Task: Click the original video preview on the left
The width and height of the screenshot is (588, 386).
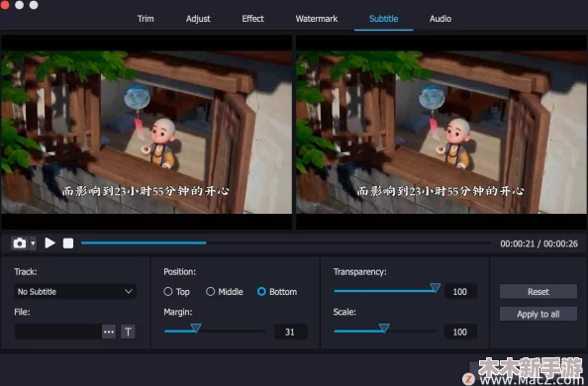Action: point(147,132)
